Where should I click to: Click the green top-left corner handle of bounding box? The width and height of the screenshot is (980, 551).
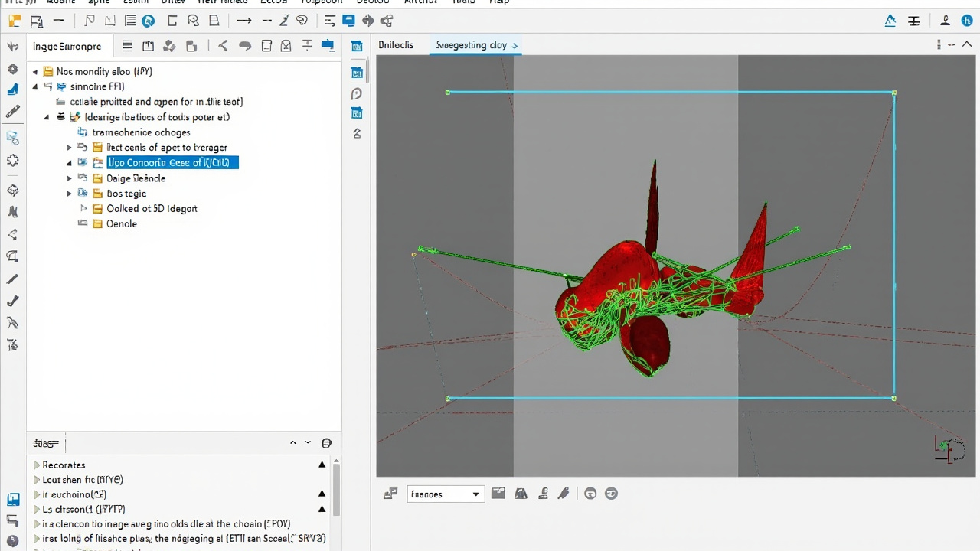click(448, 93)
